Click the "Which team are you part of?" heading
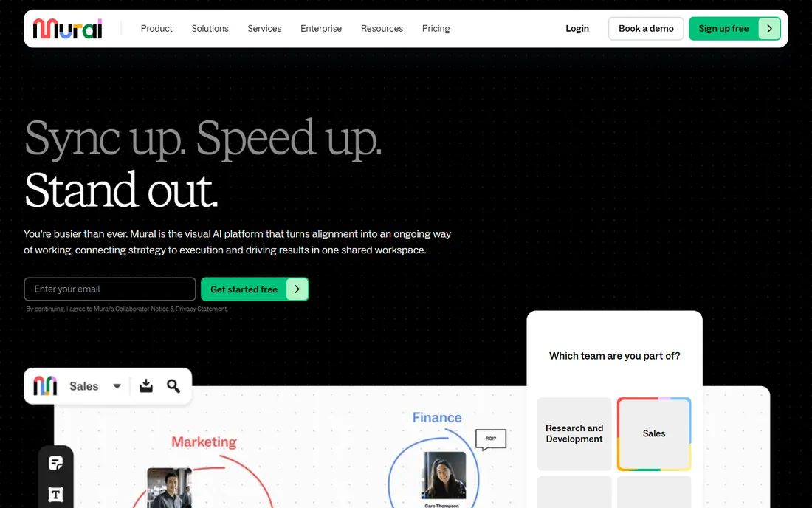 pyautogui.click(x=615, y=356)
